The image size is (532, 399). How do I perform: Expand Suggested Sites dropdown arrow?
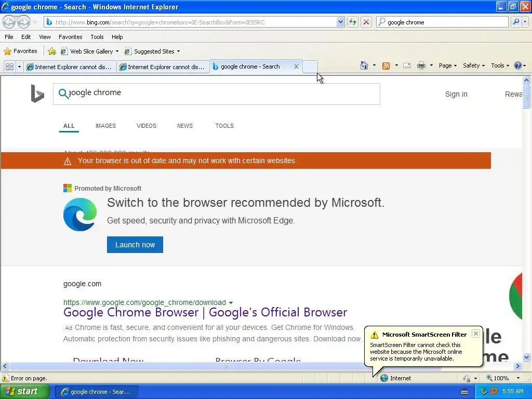tap(179, 51)
